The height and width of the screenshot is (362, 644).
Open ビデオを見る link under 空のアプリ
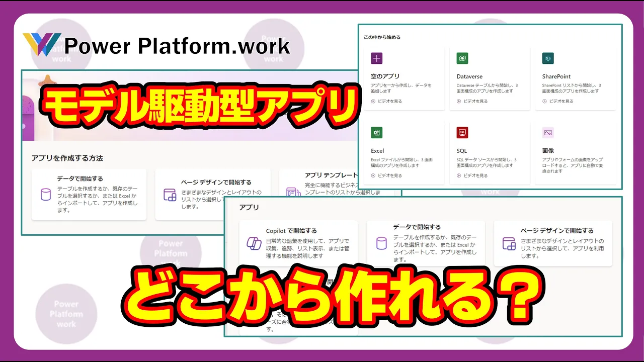pos(386,101)
